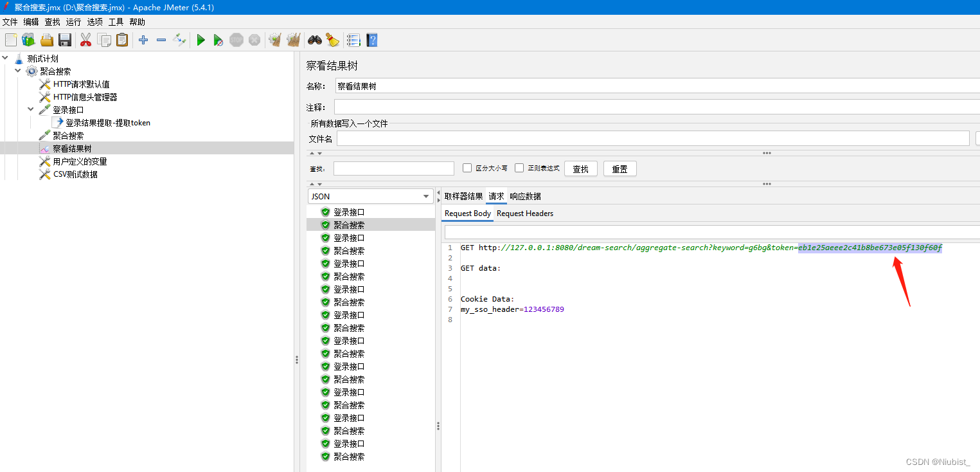Viewport: 980px width, 472px height.
Task: Open the 工具 menu
Action: point(116,22)
